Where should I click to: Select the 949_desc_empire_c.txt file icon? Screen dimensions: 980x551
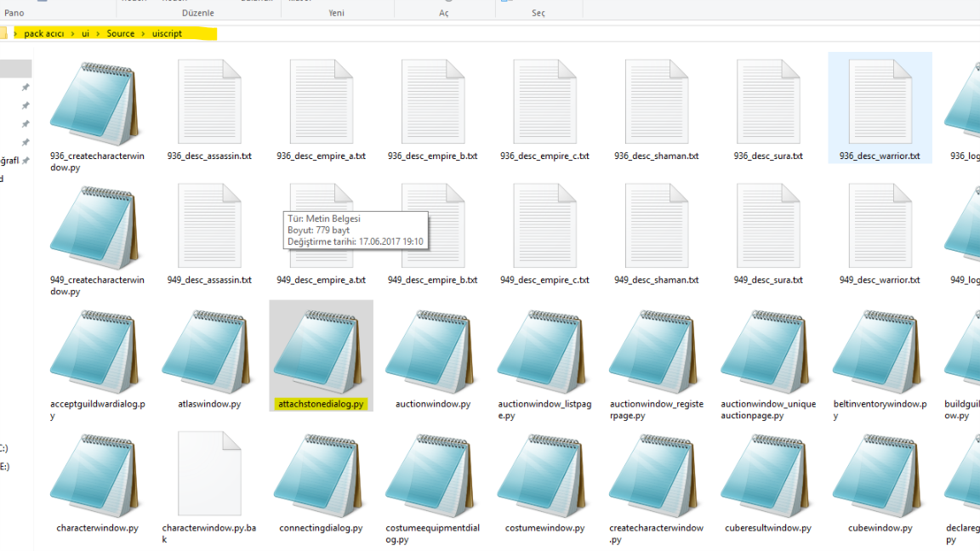point(544,225)
